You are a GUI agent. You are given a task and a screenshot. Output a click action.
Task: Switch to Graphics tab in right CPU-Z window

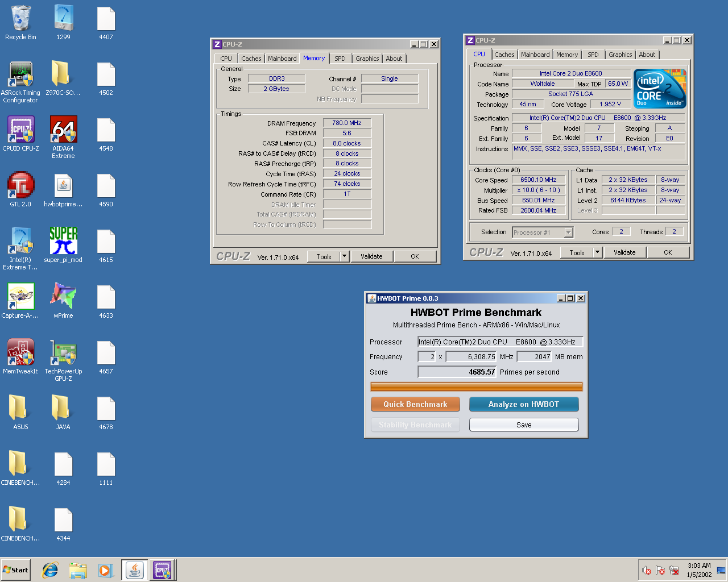tap(620, 55)
